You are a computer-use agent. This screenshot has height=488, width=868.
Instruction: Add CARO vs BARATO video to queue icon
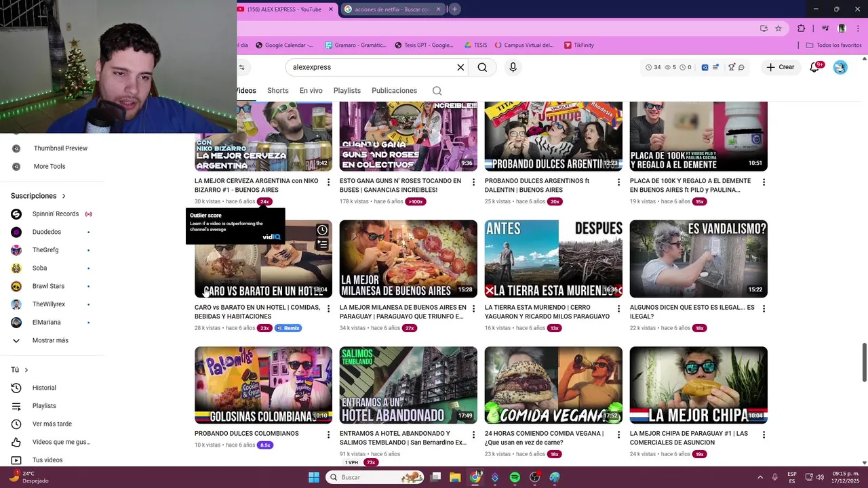click(322, 244)
